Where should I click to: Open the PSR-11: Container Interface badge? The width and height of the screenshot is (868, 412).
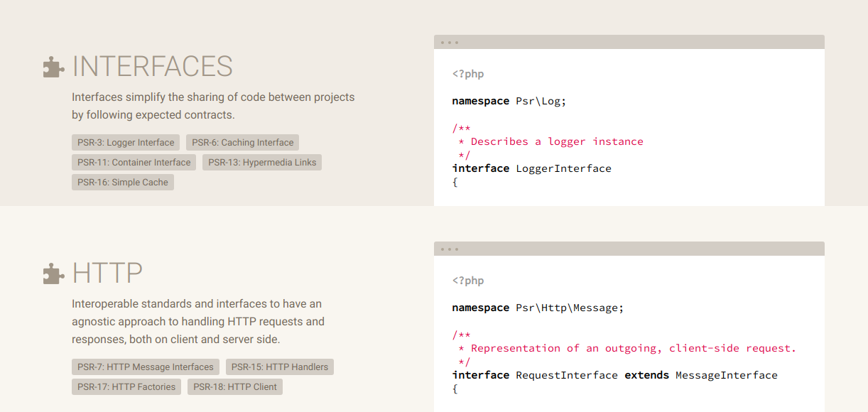tap(134, 162)
